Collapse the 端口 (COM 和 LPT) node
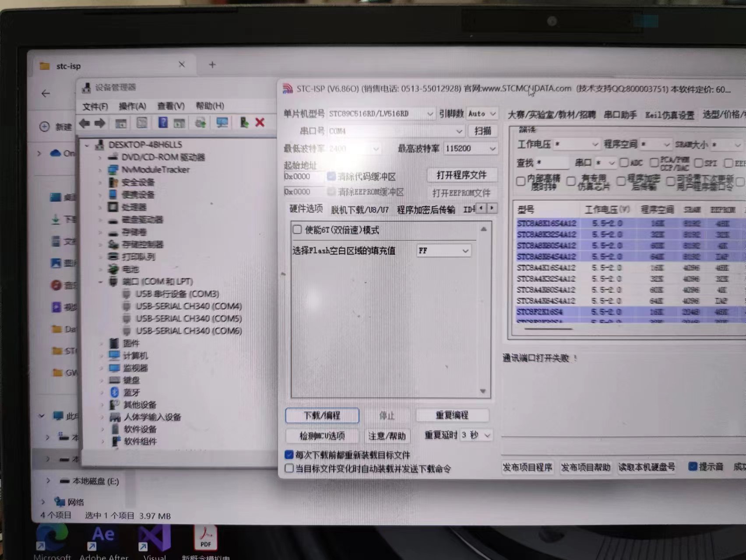This screenshot has width=746, height=560. click(100, 282)
